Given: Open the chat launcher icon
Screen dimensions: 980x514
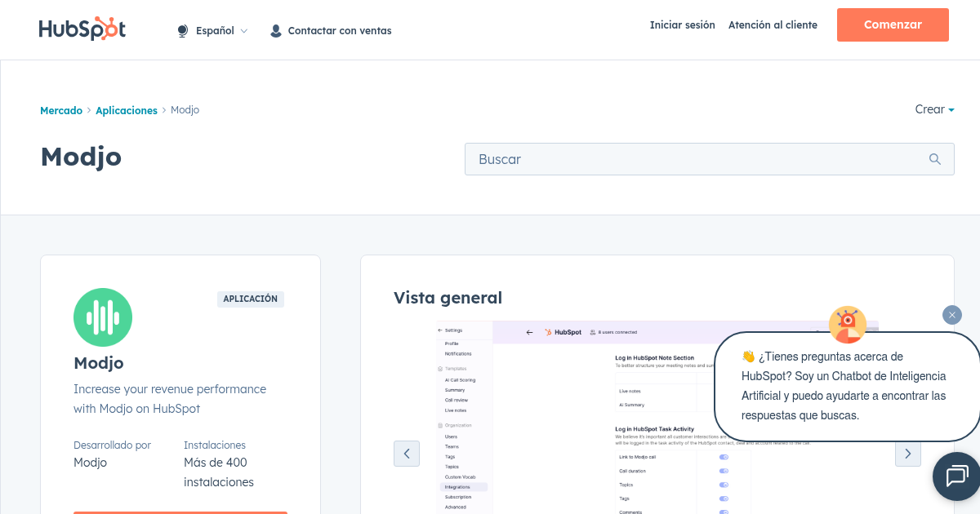Looking at the screenshot, I should [x=956, y=476].
